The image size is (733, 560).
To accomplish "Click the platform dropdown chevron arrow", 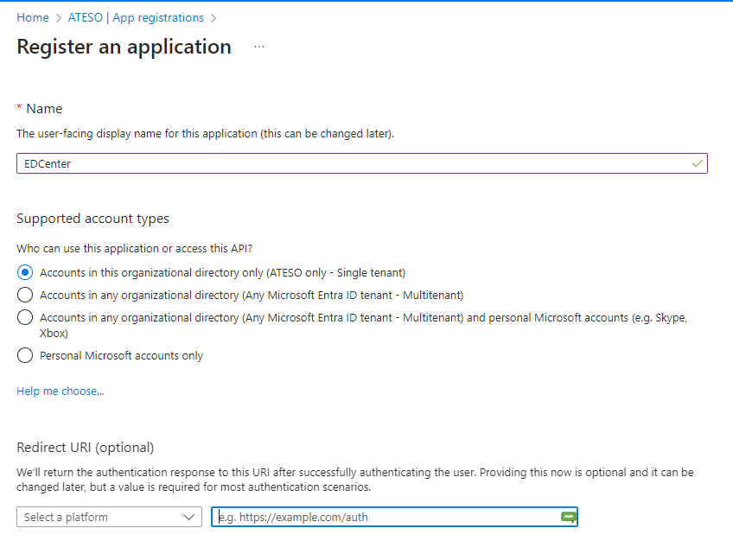I will [x=190, y=517].
